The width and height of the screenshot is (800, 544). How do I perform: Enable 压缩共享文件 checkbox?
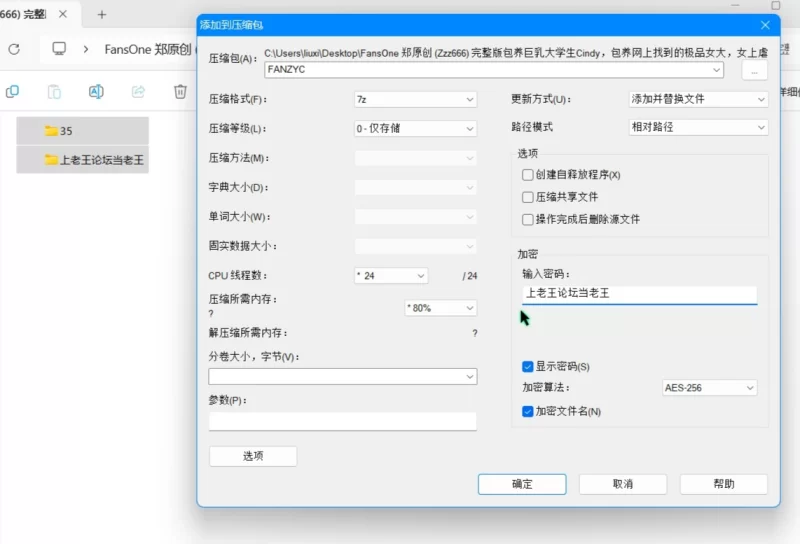pos(528,197)
